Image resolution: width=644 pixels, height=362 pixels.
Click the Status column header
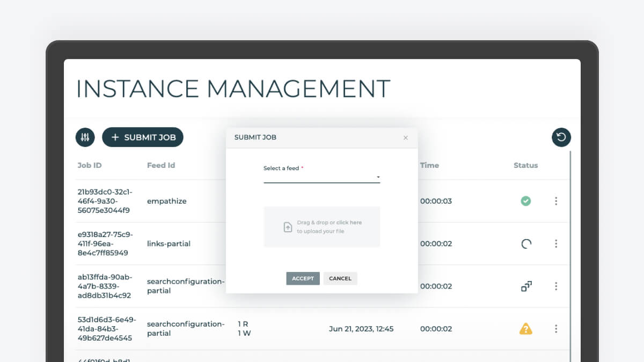click(x=525, y=165)
